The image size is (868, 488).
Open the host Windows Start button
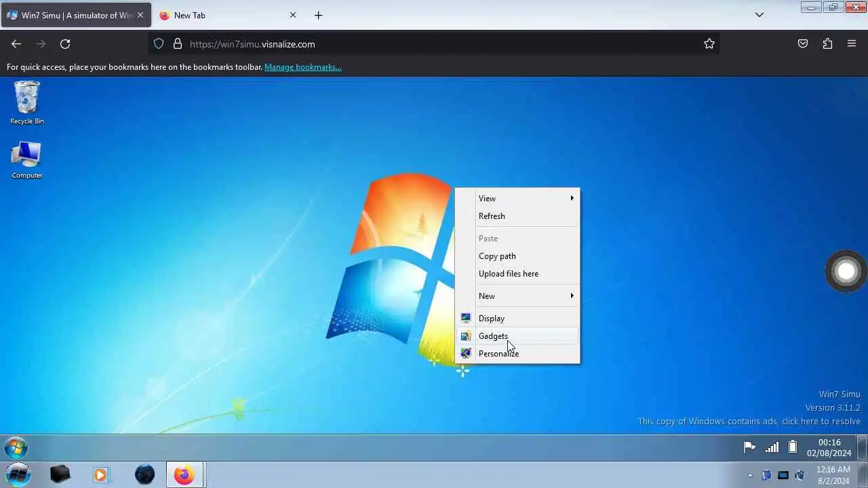tap(18, 474)
